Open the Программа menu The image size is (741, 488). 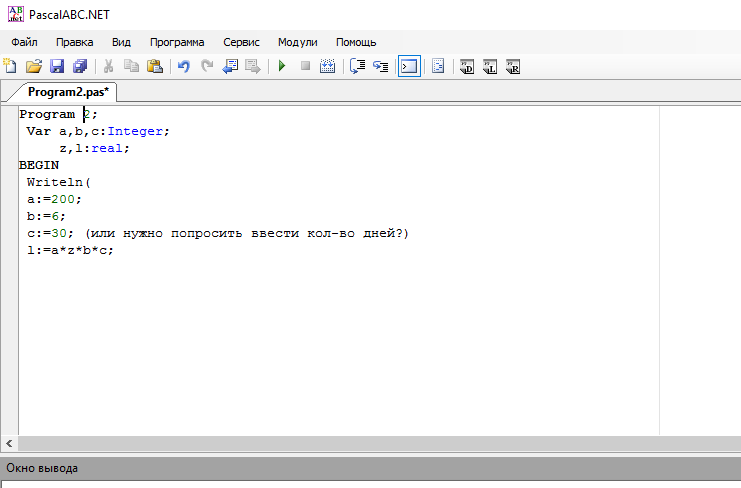[177, 42]
